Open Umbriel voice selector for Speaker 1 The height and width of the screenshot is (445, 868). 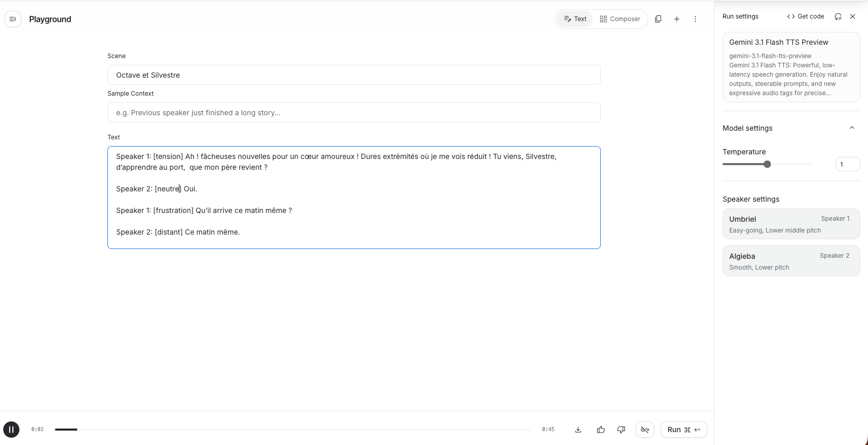(791, 224)
